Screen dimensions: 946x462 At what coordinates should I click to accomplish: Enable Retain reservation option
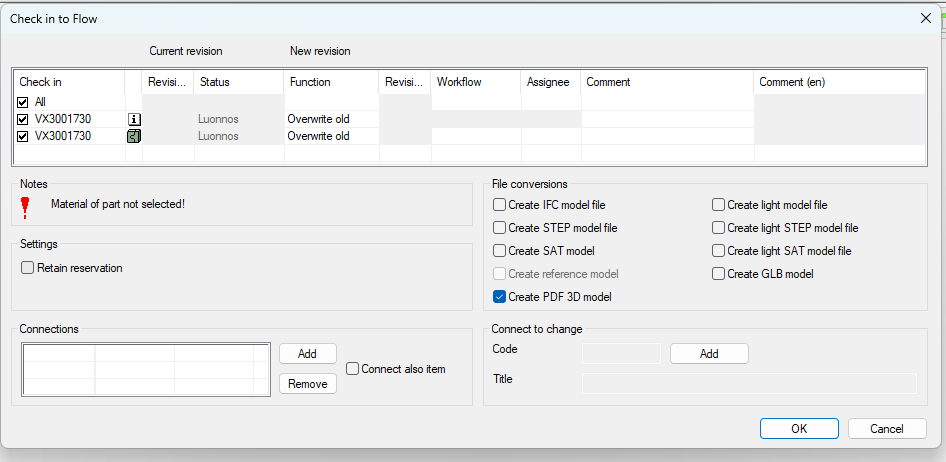tap(28, 268)
